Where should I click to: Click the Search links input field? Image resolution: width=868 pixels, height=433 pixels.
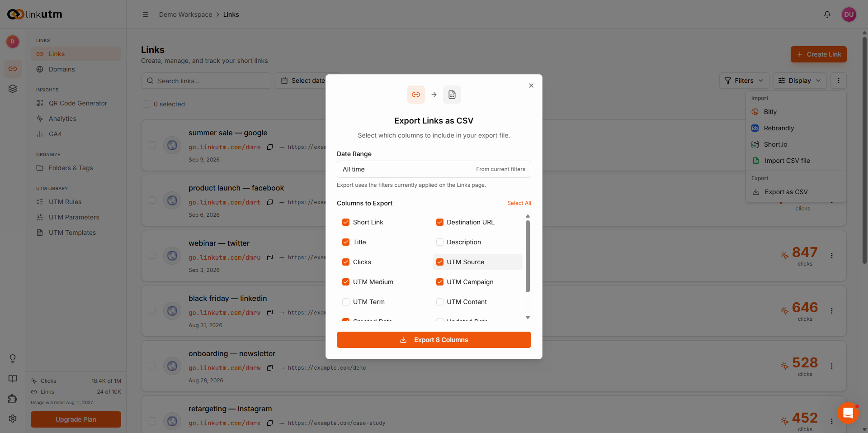point(206,81)
